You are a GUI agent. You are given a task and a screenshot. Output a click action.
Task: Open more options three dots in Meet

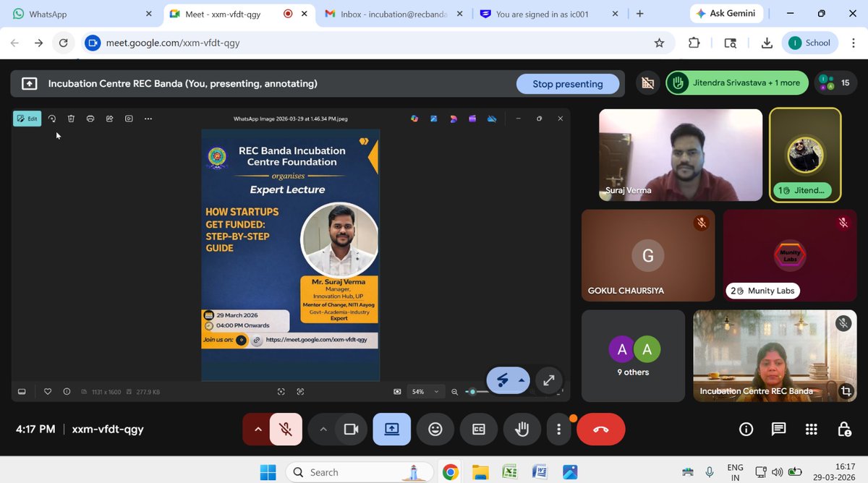coord(558,429)
